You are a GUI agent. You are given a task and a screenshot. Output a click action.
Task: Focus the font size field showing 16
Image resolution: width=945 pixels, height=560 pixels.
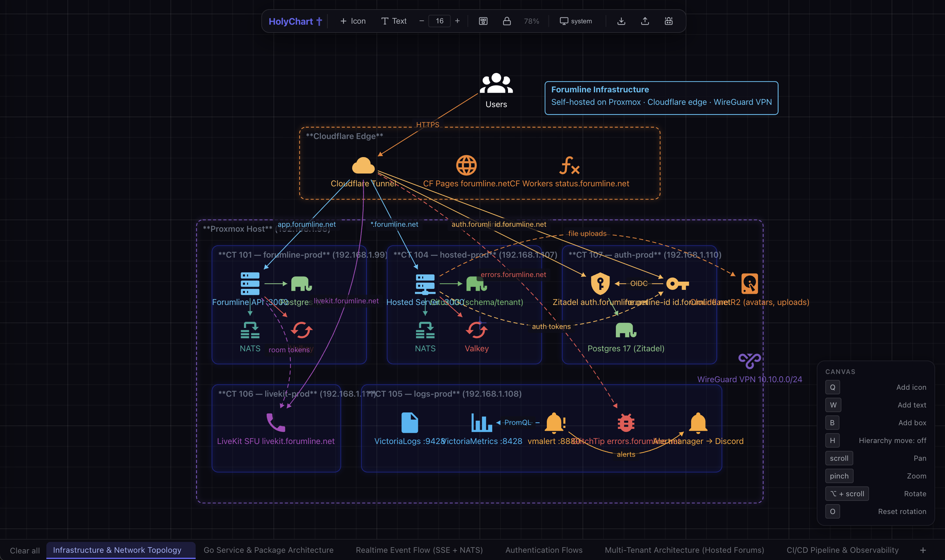point(440,21)
